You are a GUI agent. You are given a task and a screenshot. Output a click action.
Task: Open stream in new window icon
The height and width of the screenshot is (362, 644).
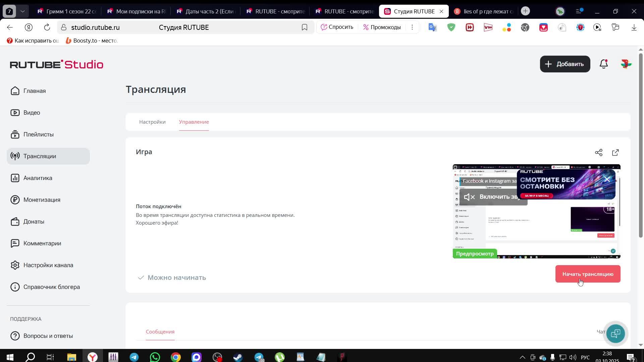pos(615,153)
